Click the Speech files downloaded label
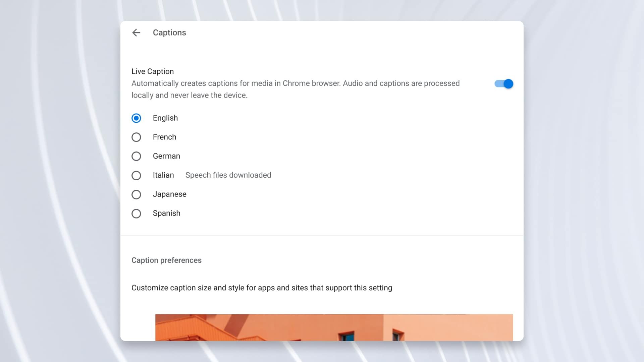Image resolution: width=644 pixels, height=362 pixels. [x=228, y=175]
